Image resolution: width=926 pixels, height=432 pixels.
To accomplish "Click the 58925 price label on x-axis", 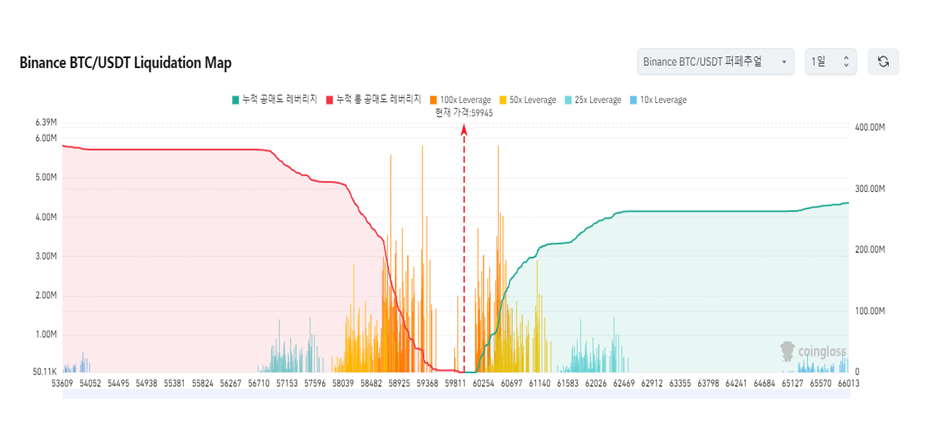I will [399, 383].
